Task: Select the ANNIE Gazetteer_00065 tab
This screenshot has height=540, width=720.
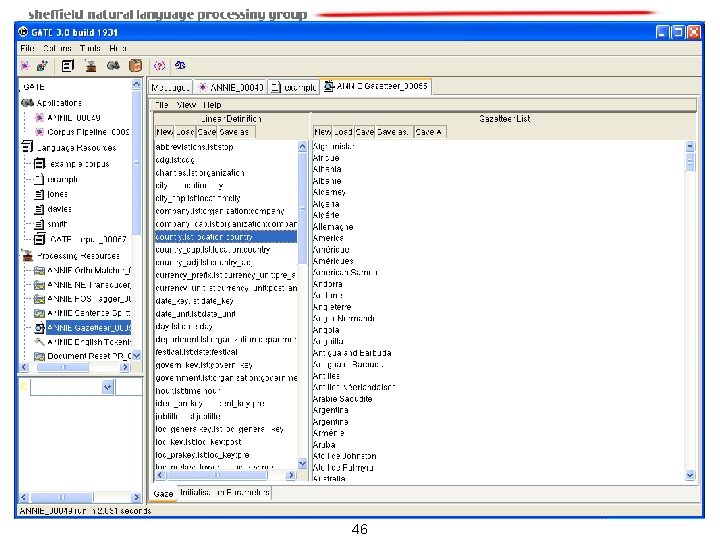Action: coord(376,86)
